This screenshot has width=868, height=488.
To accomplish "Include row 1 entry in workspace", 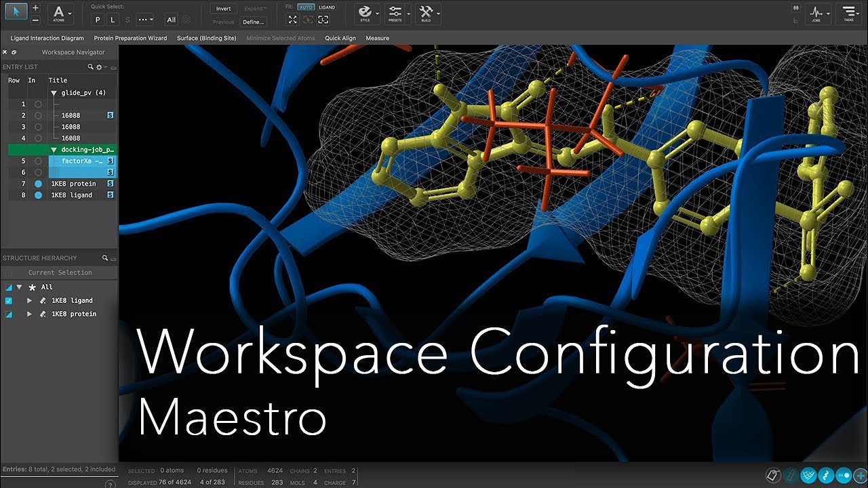I will [38, 104].
